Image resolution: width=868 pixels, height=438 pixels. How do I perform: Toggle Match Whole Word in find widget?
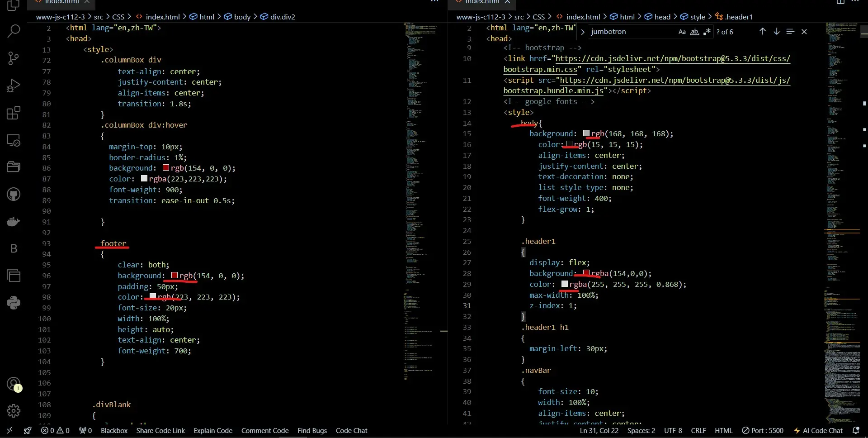(694, 32)
